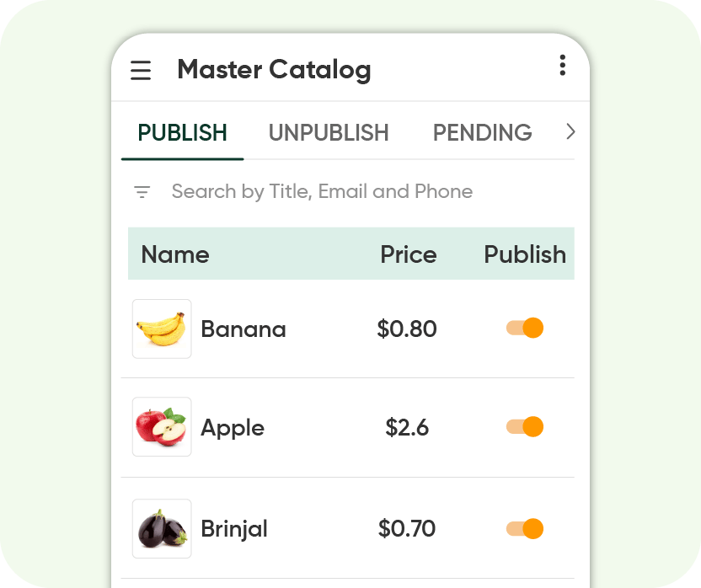Screen dimensions: 701x588
Task: Click the Apple product thumbnail
Action: (x=161, y=427)
